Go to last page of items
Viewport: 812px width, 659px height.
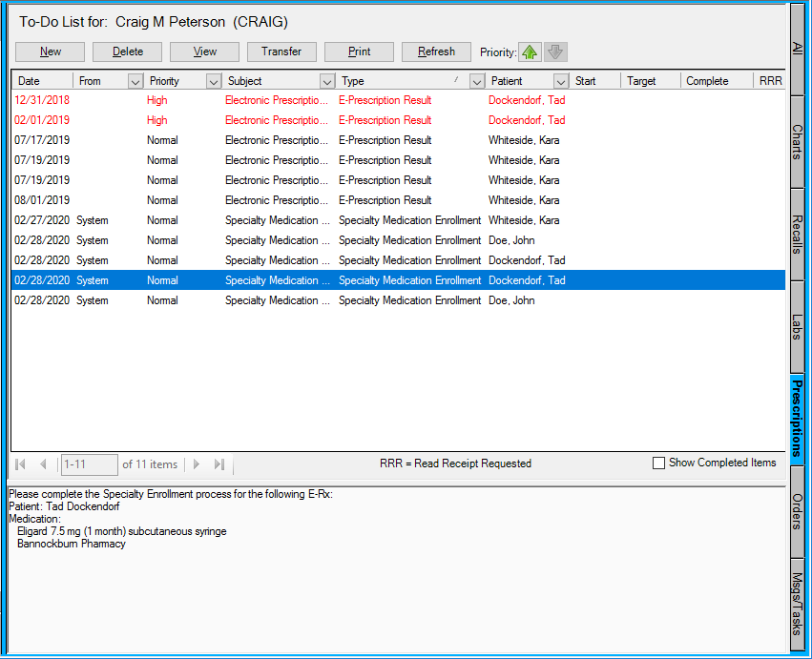pyautogui.click(x=219, y=464)
